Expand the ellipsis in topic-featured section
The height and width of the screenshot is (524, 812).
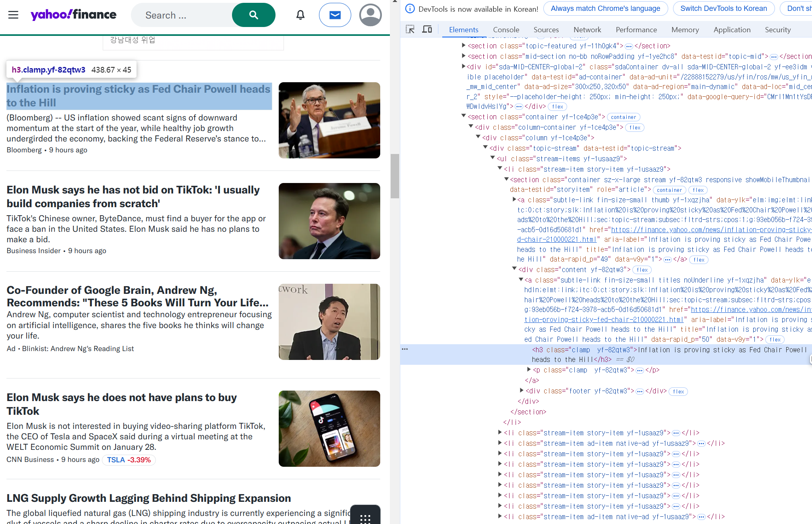pos(629,46)
